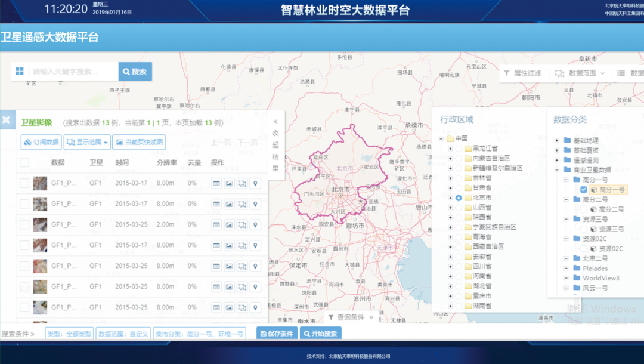Select the 北京市 radio button
The width and height of the screenshot is (644, 364).
pyautogui.click(x=459, y=198)
